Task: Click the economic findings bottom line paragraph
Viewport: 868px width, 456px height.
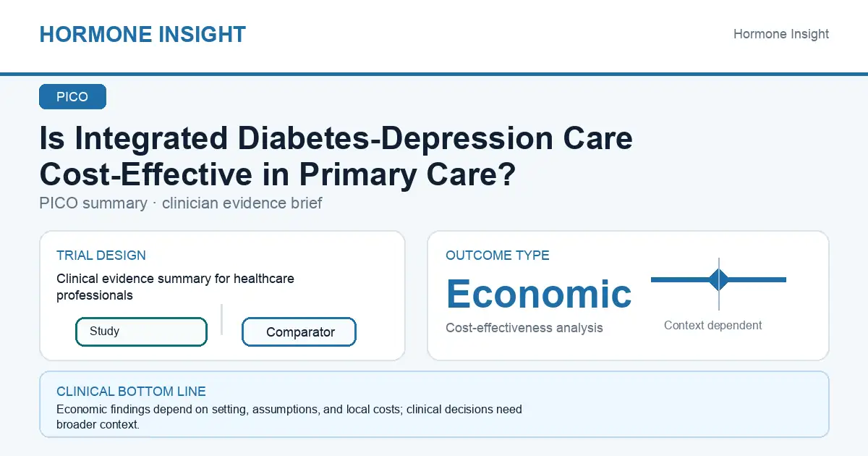Action: point(289,417)
